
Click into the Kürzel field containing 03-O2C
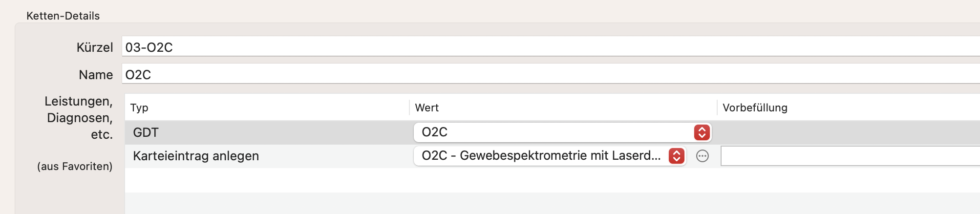coord(551,47)
